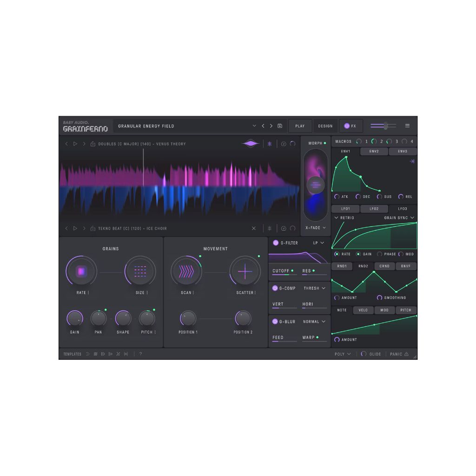The width and height of the screenshot is (476, 476).
Task: Expand the Retrig option chevron
Action: [x=336, y=218]
